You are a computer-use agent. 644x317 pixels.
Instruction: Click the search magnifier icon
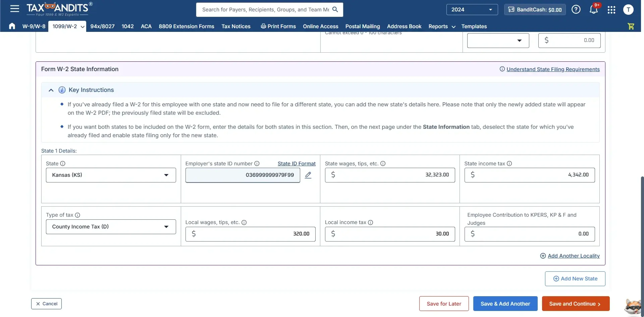click(x=335, y=10)
